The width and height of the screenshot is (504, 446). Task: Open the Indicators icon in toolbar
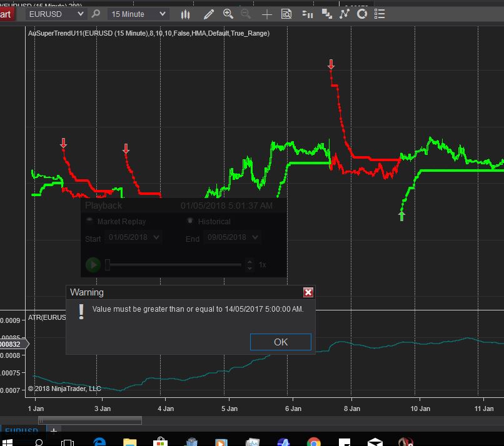(x=345, y=14)
